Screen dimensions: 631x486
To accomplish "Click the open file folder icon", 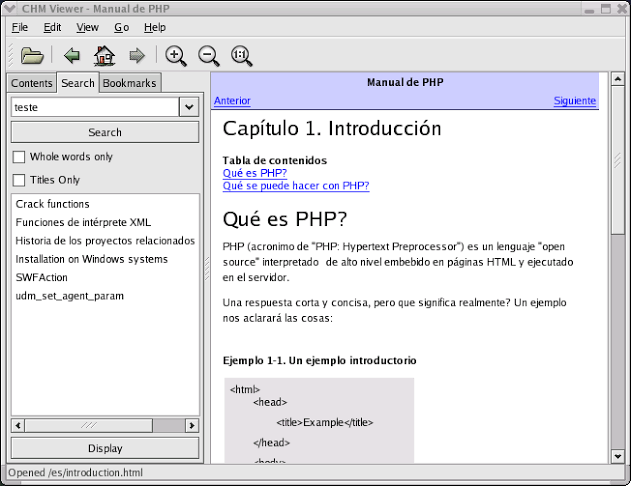I will coord(32,55).
